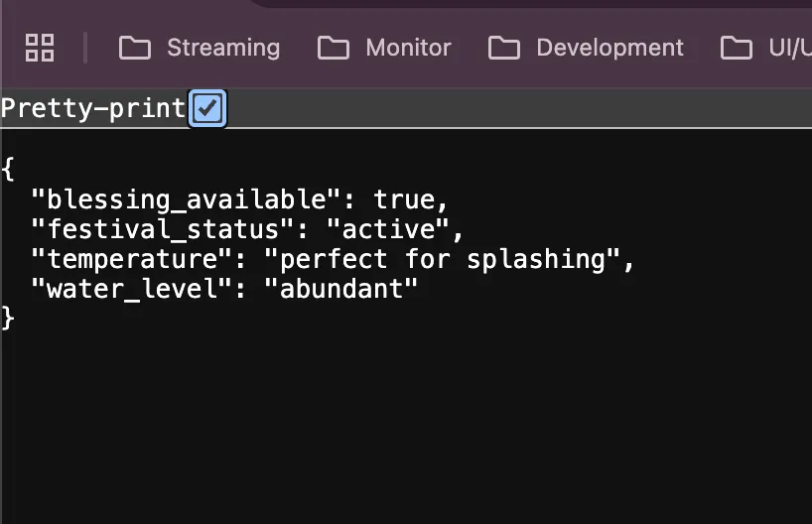Open the apps grid icon
812x524 pixels.
pos(40,48)
